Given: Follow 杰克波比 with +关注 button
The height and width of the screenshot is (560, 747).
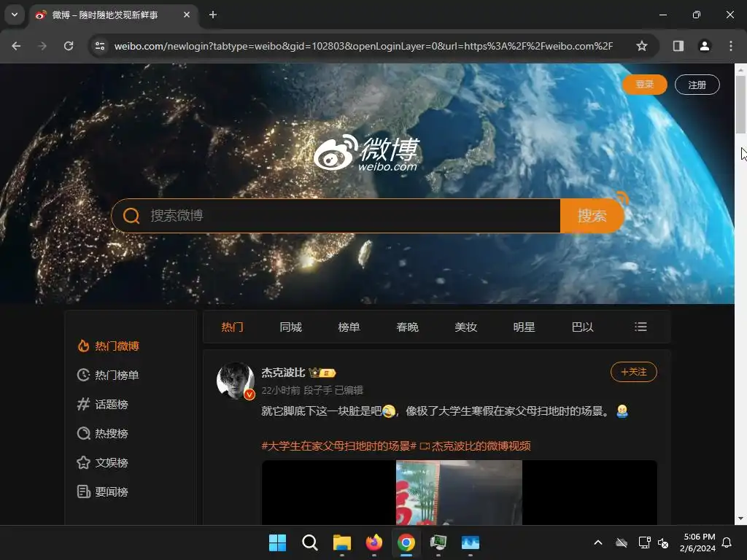Looking at the screenshot, I should click(634, 372).
